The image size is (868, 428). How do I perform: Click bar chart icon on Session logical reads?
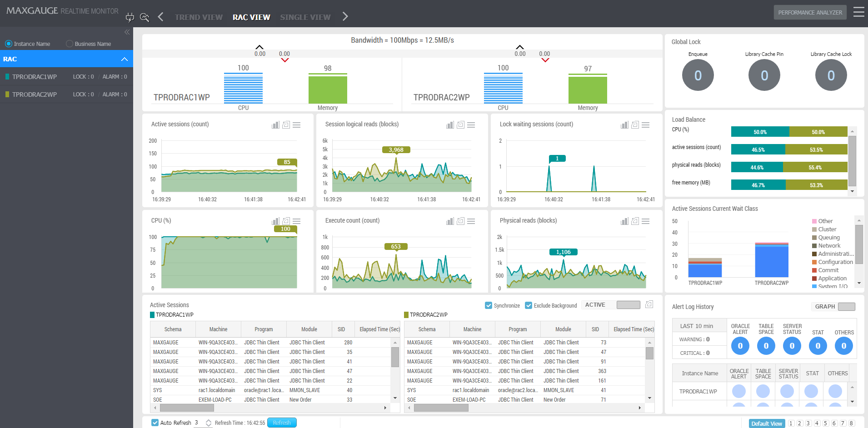(450, 125)
